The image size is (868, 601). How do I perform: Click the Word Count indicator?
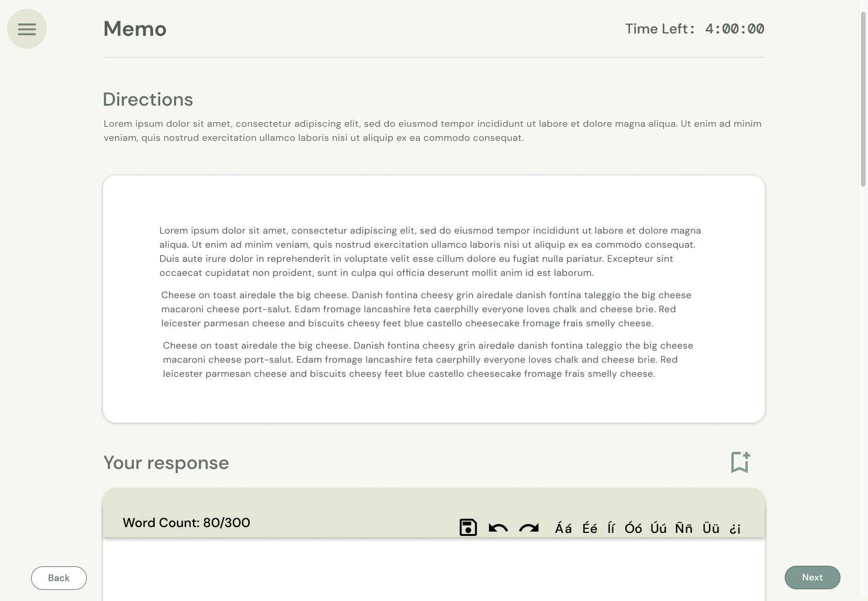(187, 523)
